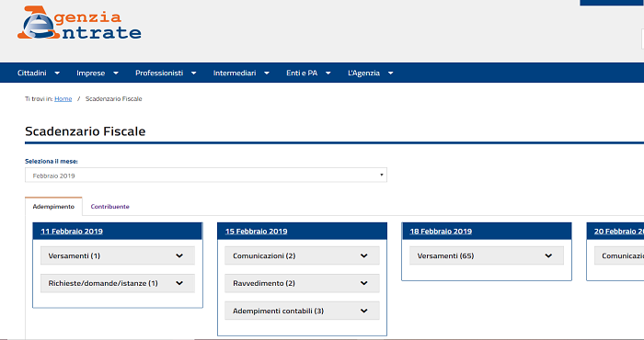Switch to the Adempimento tab

pos(53,206)
